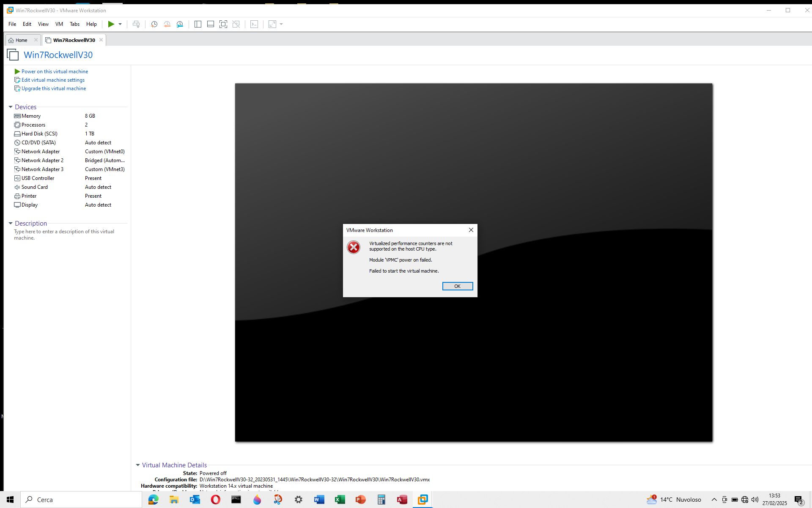Collapse the Description section
Image resolution: width=812 pixels, height=508 pixels.
click(x=11, y=224)
